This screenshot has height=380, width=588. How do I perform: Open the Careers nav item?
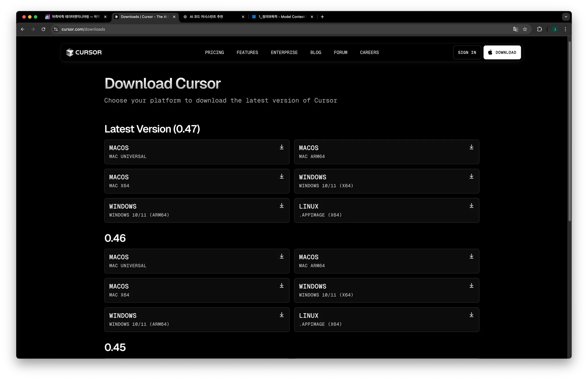click(x=369, y=52)
